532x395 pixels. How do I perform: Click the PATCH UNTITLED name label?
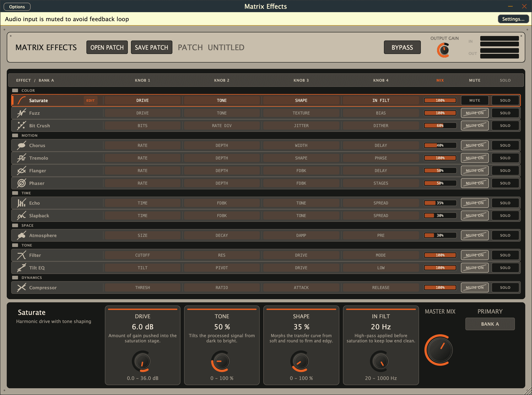coord(211,47)
